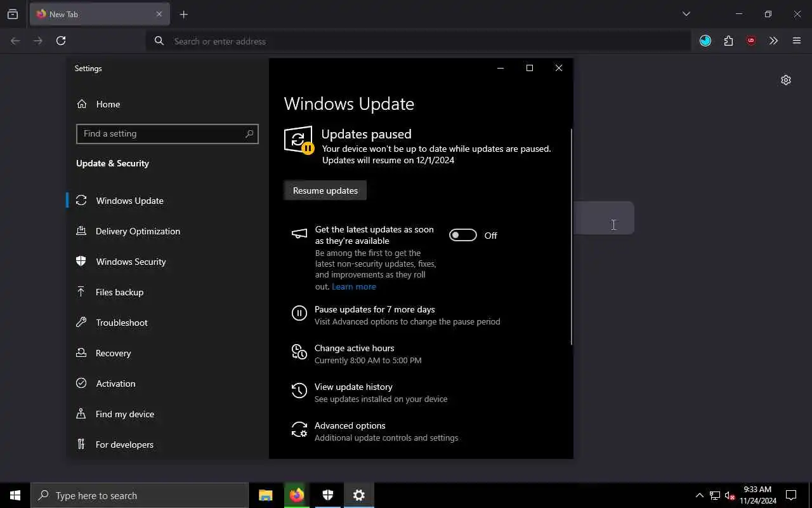The height and width of the screenshot is (508, 812).
Task: Click the active hours clock icon
Action: pos(299,351)
